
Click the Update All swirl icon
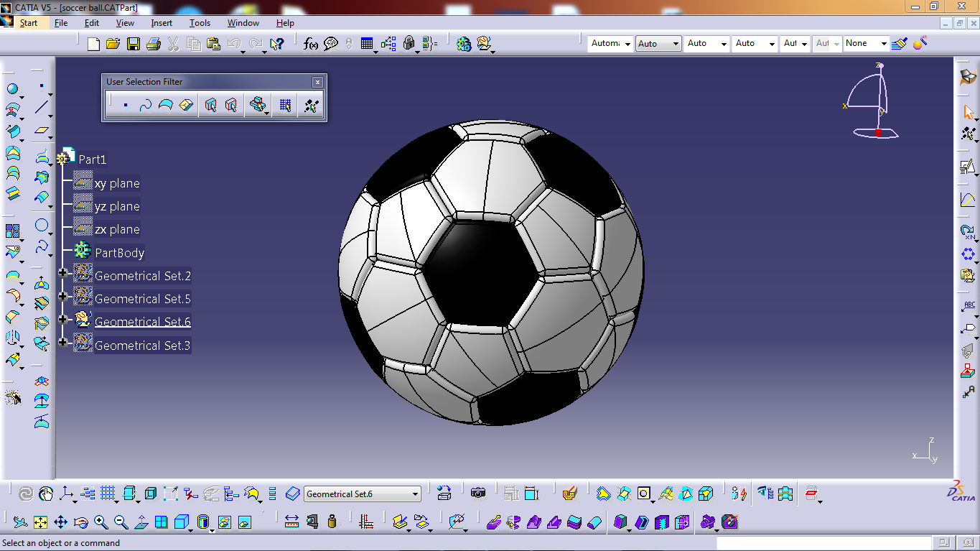tap(26, 494)
